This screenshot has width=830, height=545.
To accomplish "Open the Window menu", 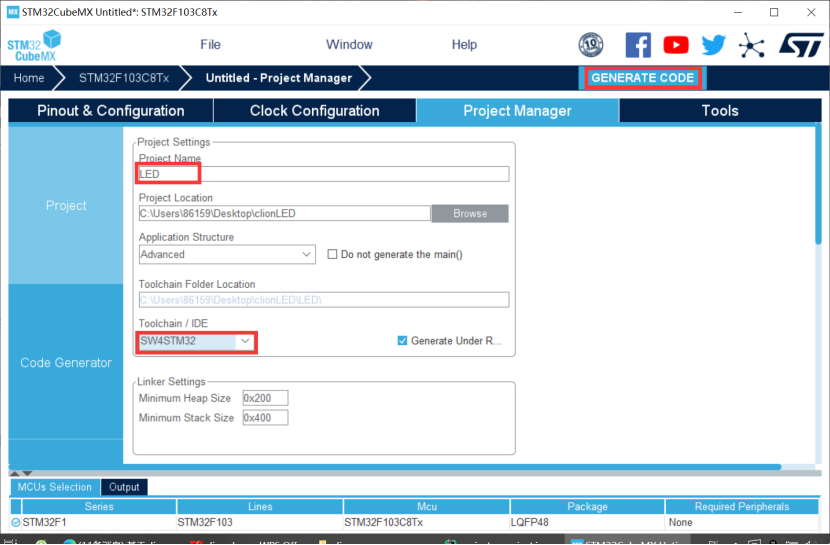I will (349, 44).
